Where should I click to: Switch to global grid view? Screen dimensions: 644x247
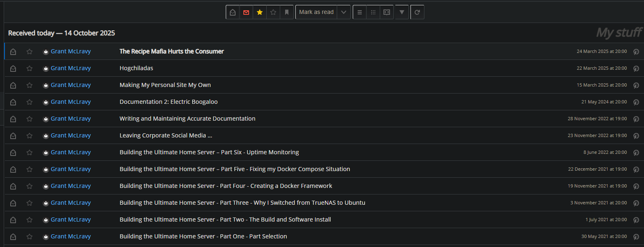(x=373, y=12)
